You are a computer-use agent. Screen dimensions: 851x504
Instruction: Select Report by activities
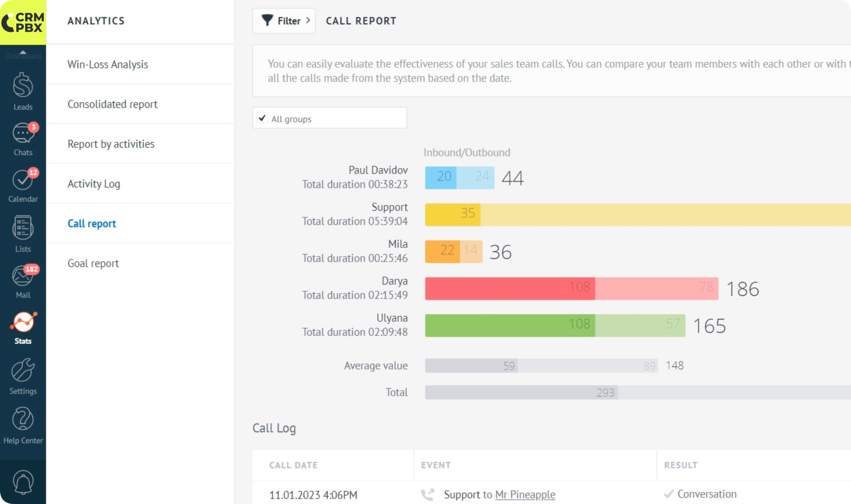tap(111, 144)
